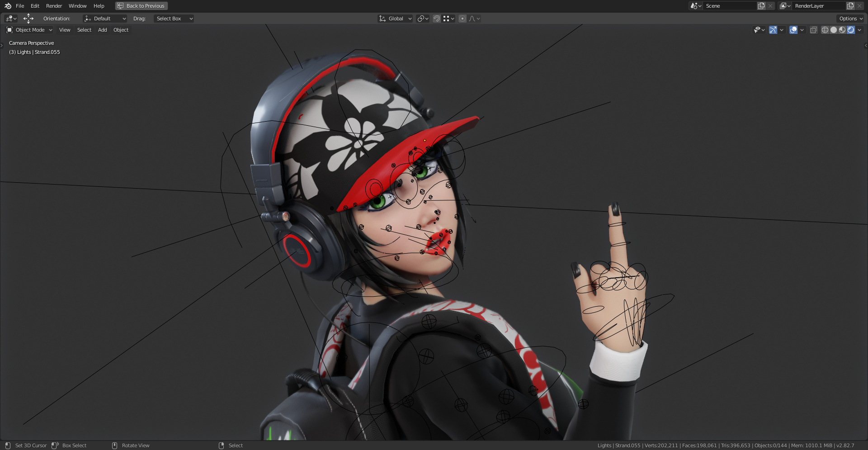Open the Options dropdown

click(850, 19)
